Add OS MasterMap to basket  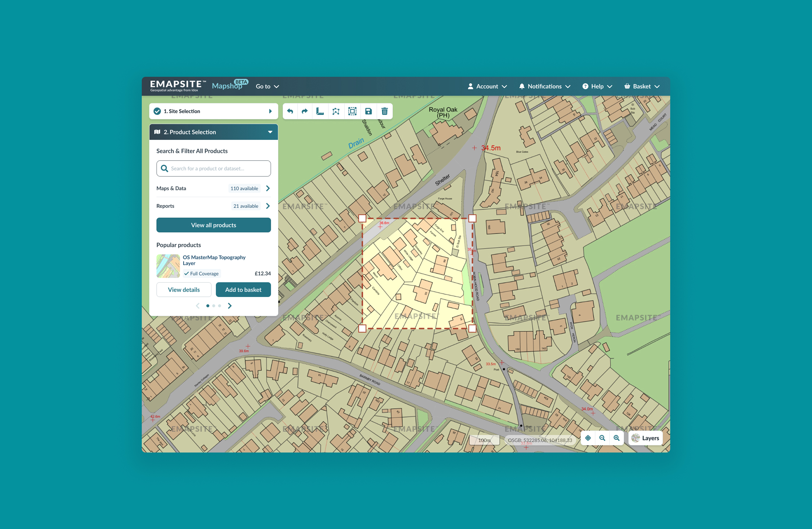coord(243,290)
